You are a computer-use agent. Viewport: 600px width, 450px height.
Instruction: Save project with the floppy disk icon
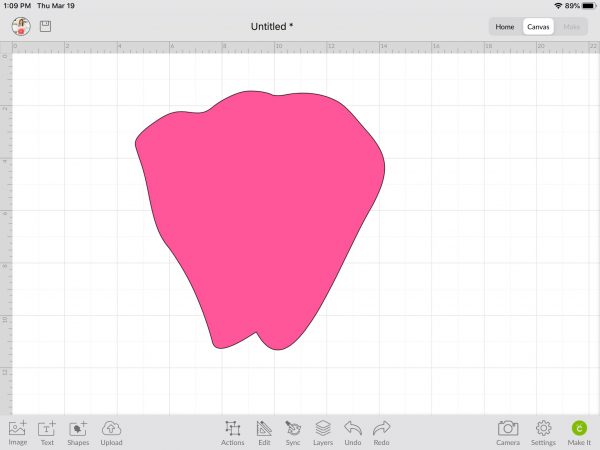(45, 26)
